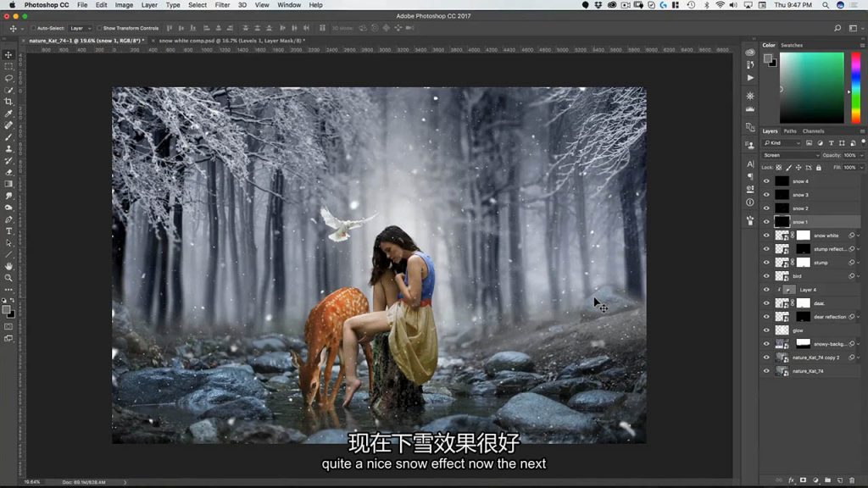
Task: Select the Pen tool
Action: point(8,219)
